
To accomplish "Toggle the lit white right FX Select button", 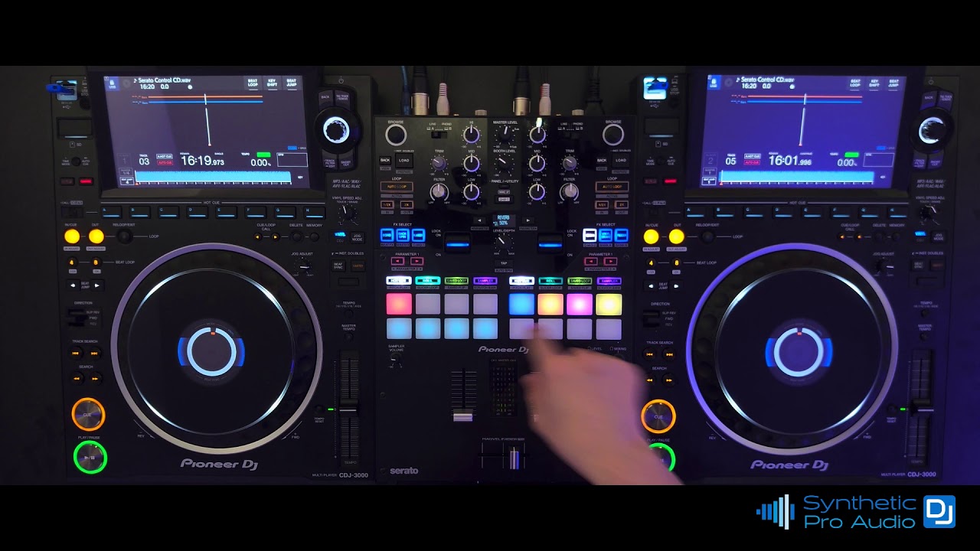I will pos(590,236).
